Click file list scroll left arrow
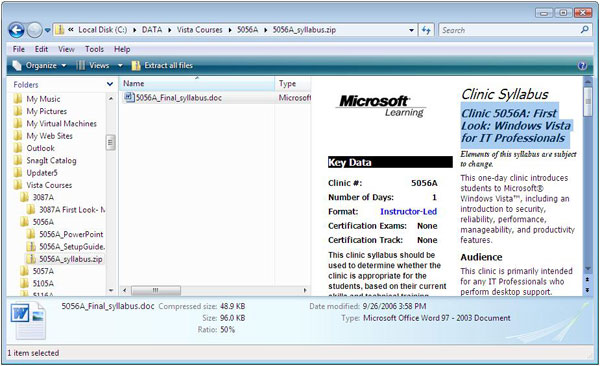The image size is (600, 366). [124, 290]
